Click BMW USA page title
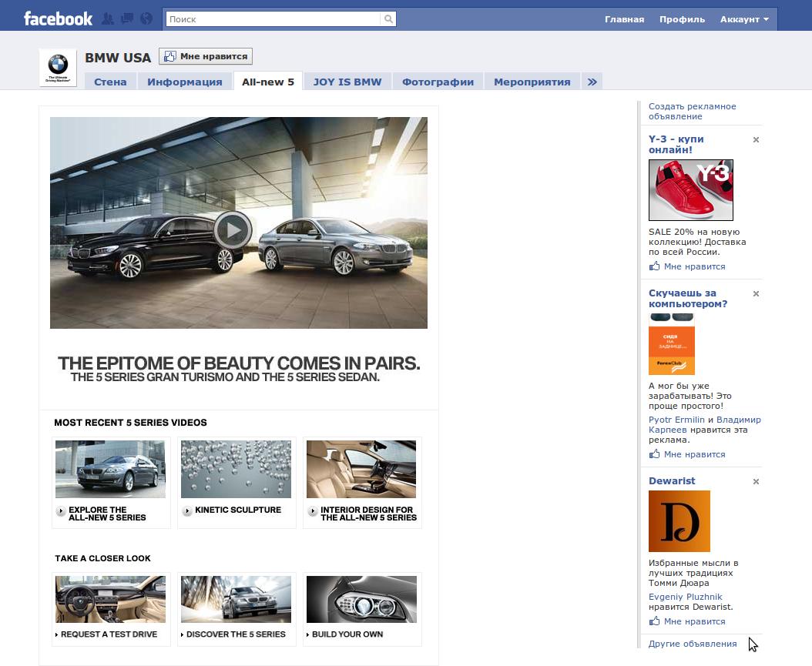 coord(118,58)
